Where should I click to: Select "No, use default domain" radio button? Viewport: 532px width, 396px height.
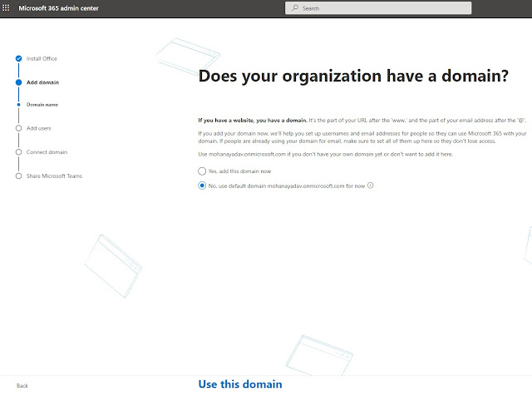pos(202,186)
